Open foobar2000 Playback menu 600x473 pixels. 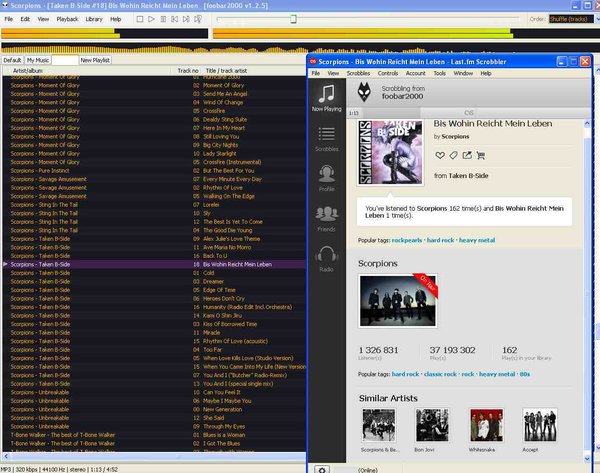[x=67, y=19]
